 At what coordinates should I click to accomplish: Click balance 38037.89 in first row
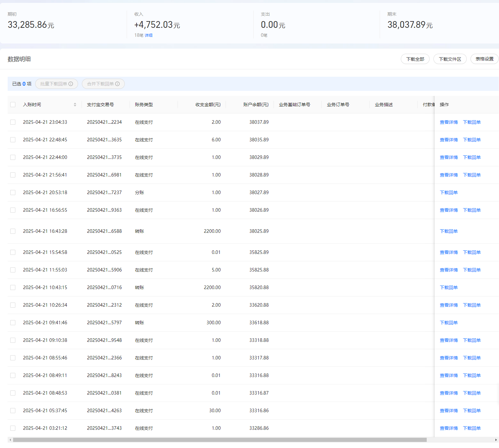click(x=259, y=122)
